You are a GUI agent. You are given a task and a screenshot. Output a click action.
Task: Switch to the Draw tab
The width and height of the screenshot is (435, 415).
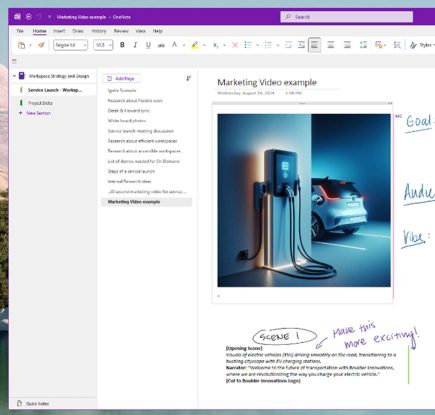point(78,31)
